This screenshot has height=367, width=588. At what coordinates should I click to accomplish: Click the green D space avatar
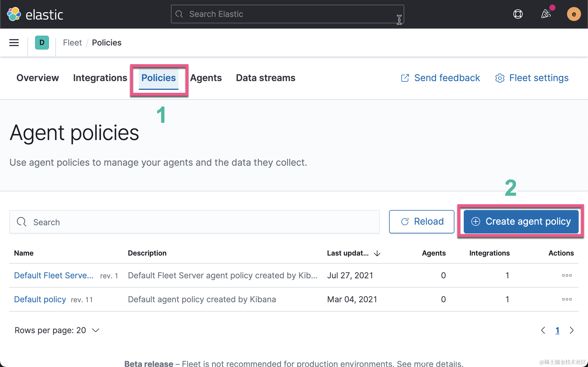pyautogui.click(x=42, y=43)
